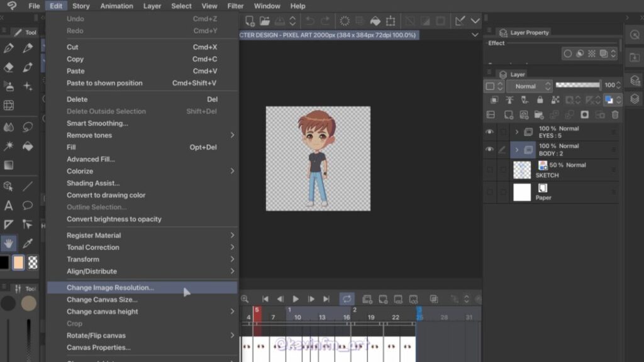Hide the EYES : 5 layer folder
This screenshot has height=362, width=644.
coord(490,132)
